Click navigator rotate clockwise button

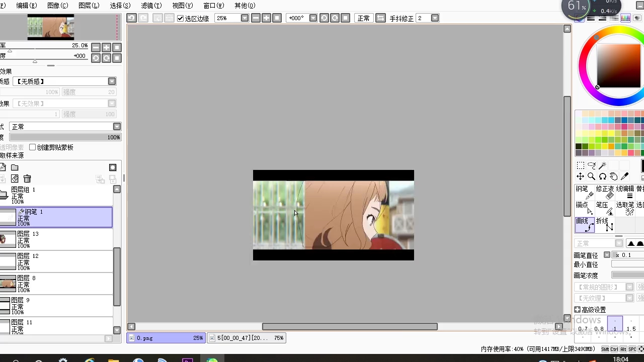106,58
